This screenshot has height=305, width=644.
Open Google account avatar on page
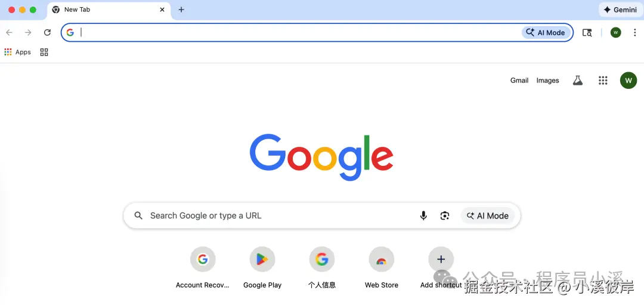(628, 81)
